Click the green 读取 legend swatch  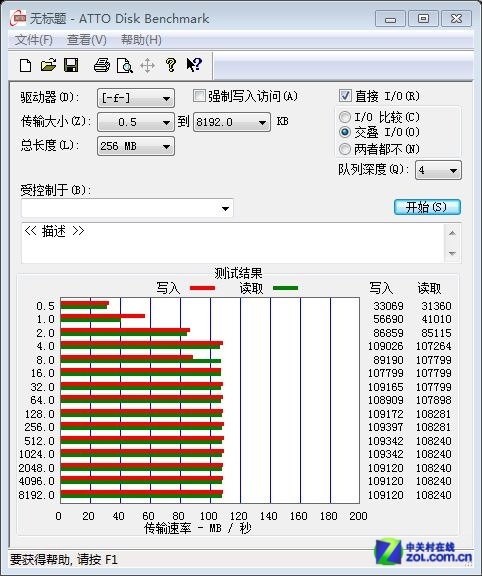(285, 288)
